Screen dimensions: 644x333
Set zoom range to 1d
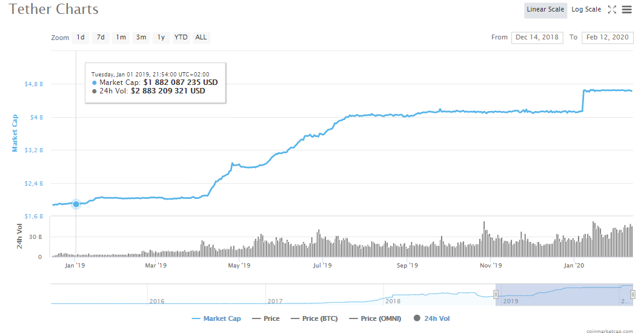(81, 38)
